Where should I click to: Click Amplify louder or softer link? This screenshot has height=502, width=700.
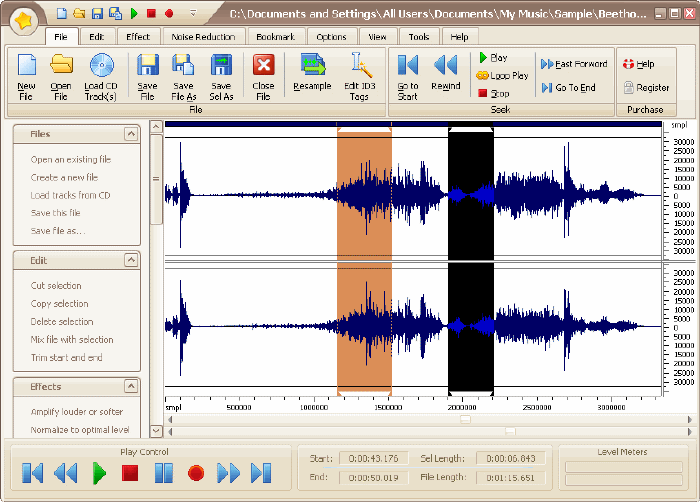[77, 412]
